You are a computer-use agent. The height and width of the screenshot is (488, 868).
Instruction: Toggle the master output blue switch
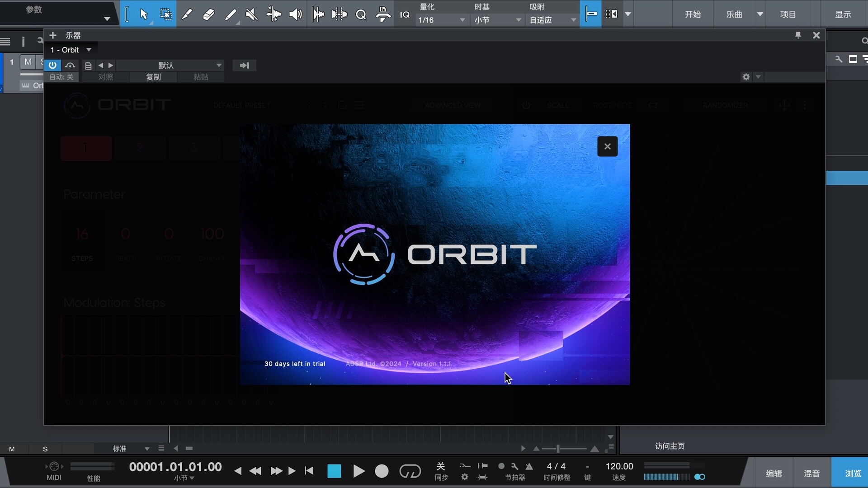(x=700, y=477)
